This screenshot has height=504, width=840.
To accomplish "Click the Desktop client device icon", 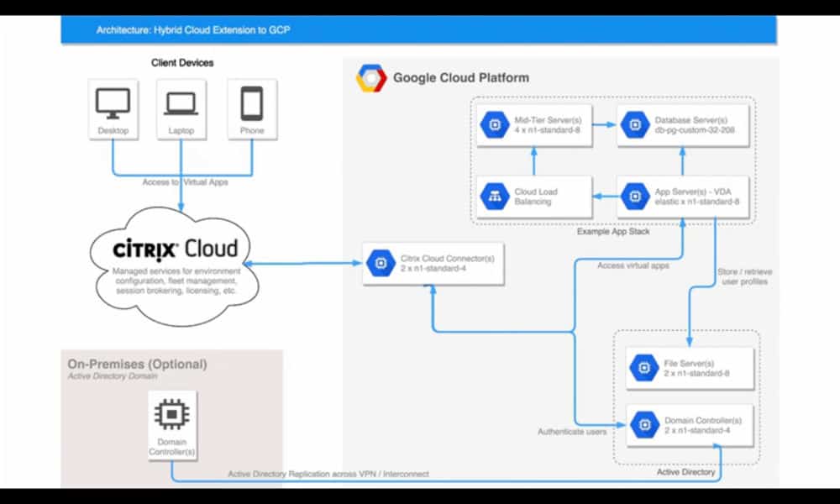I will pyautogui.click(x=112, y=103).
